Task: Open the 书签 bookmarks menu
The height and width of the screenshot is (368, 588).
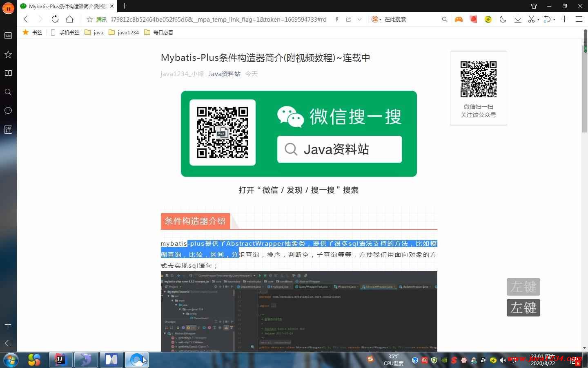Action: [x=32, y=32]
